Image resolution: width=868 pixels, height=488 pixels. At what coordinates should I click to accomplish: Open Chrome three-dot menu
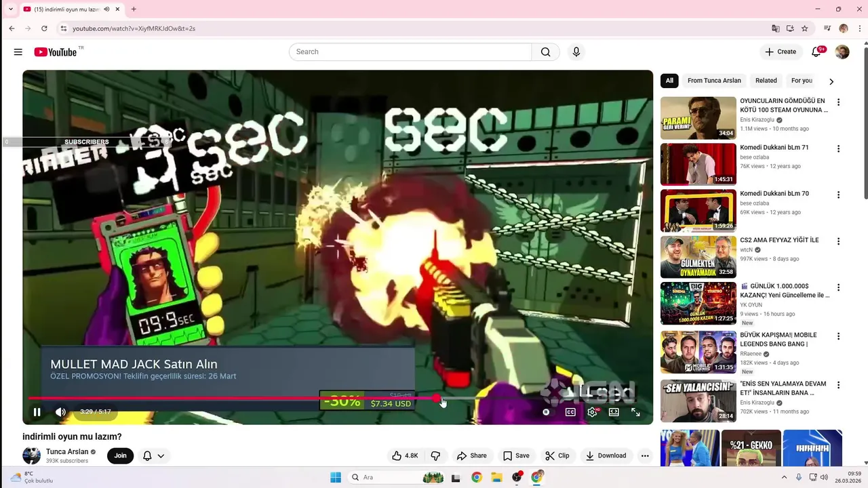[859, 28]
